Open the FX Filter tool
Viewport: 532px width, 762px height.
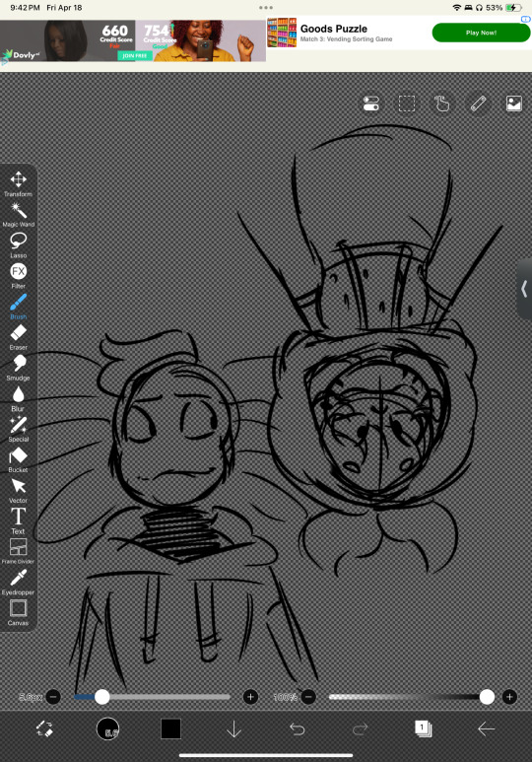click(18, 276)
